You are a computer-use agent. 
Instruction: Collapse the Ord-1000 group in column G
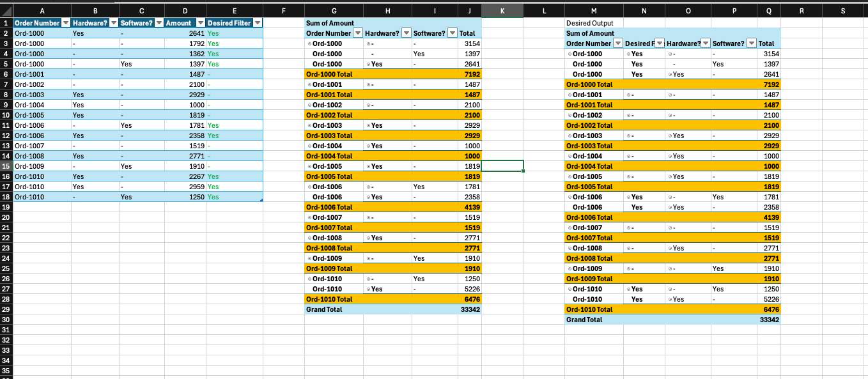(x=309, y=43)
